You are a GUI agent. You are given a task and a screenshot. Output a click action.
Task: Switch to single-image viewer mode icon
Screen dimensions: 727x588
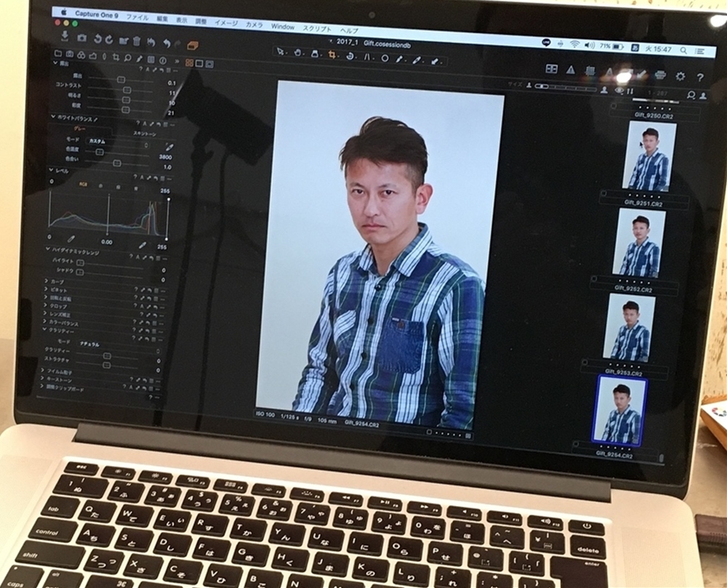coord(199,63)
